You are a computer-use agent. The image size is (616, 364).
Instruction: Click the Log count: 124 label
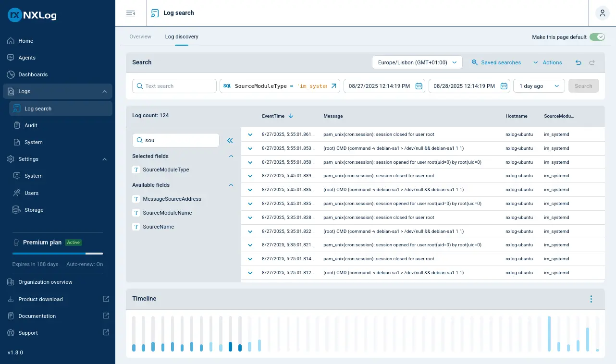pos(150,115)
